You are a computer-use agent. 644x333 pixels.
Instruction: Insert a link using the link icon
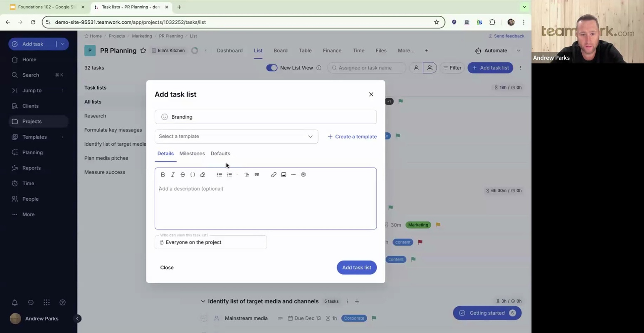(x=274, y=175)
